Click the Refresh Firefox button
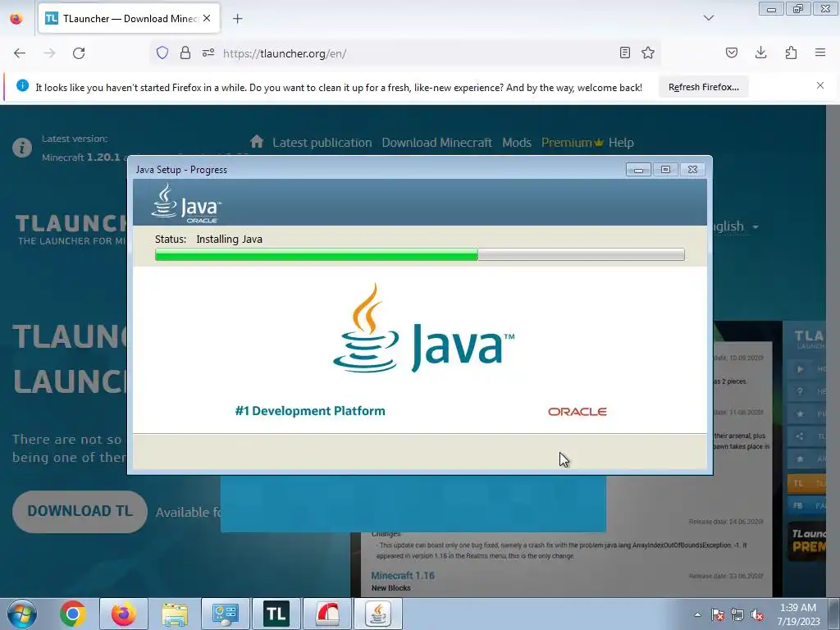This screenshot has width=840, height=630. click(x=703, y=87)
